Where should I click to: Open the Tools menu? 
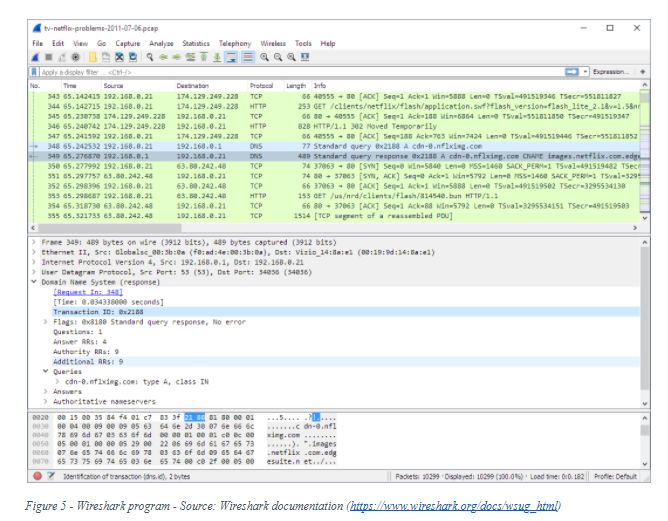[x=303, y=43]
